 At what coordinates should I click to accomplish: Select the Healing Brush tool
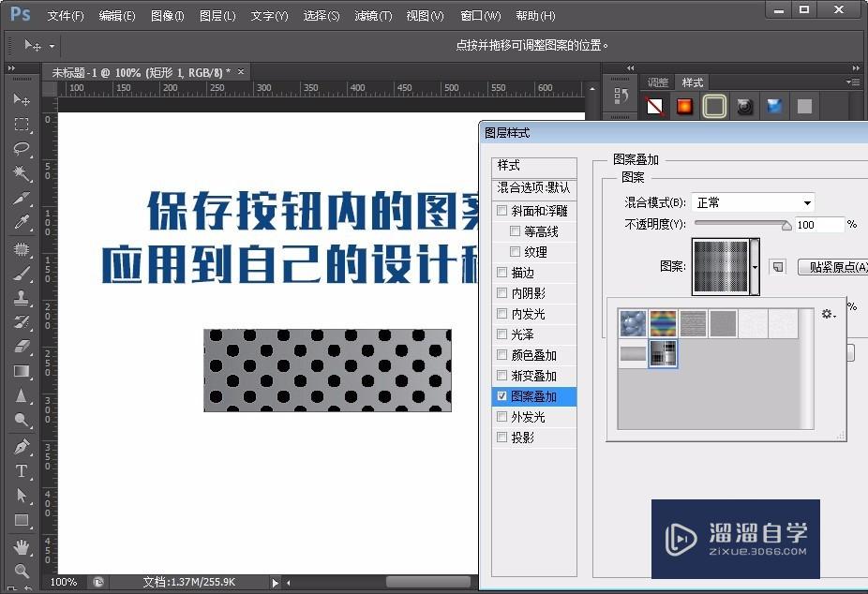tap(21, 249)
